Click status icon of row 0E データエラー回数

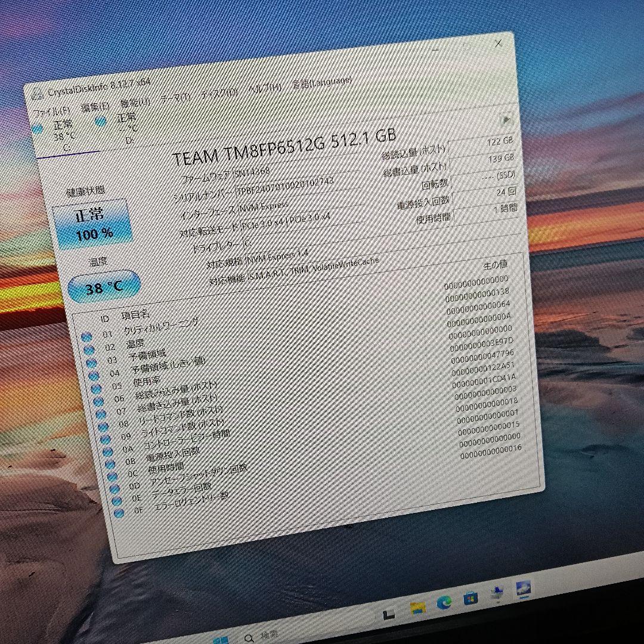117,501
